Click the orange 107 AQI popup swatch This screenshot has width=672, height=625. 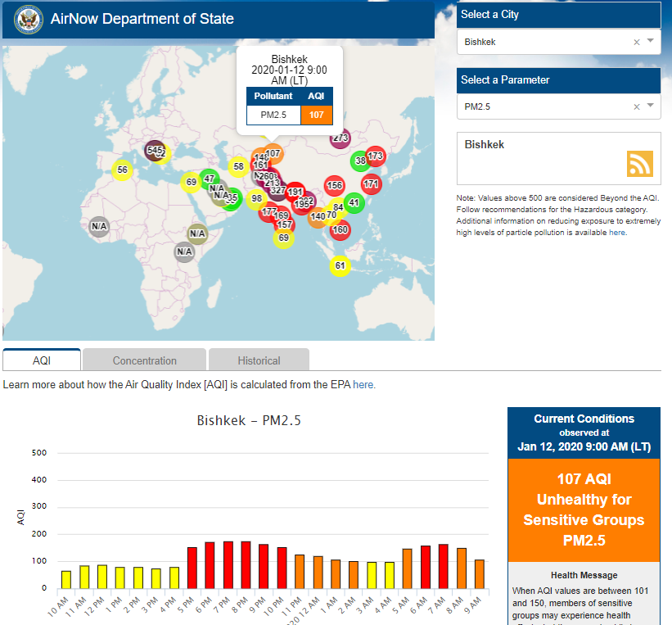[317, 115]
